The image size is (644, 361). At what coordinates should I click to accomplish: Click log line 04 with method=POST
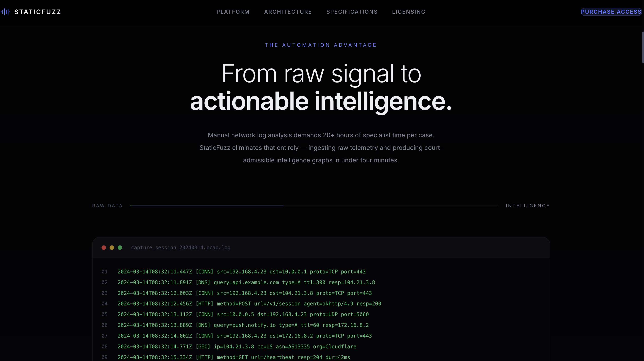click(249, 304)
